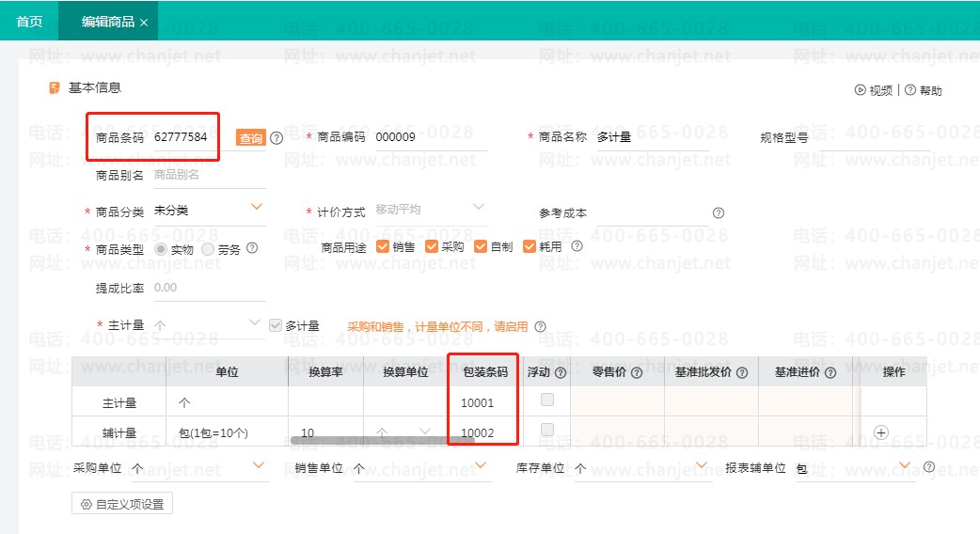Image resolution: width=980 pixels, height=534 pixels.
Task: Toggle 采购 checkbox
Action: 432,246
